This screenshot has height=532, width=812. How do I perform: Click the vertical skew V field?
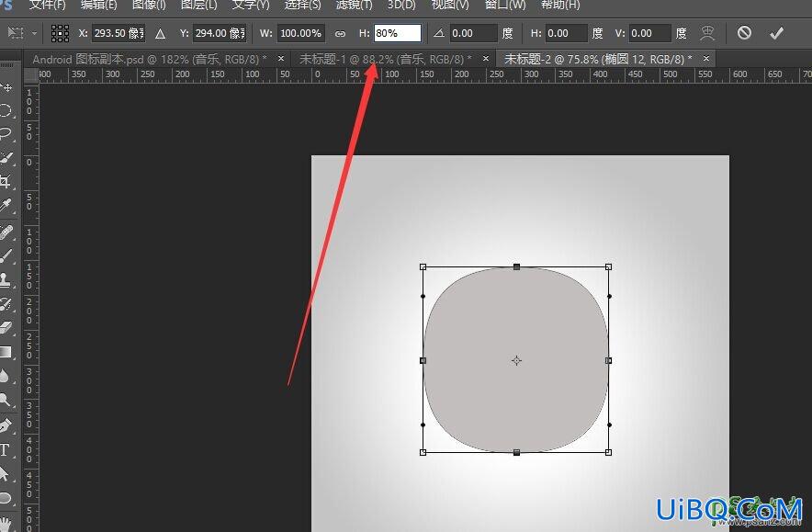coord(650,33)
